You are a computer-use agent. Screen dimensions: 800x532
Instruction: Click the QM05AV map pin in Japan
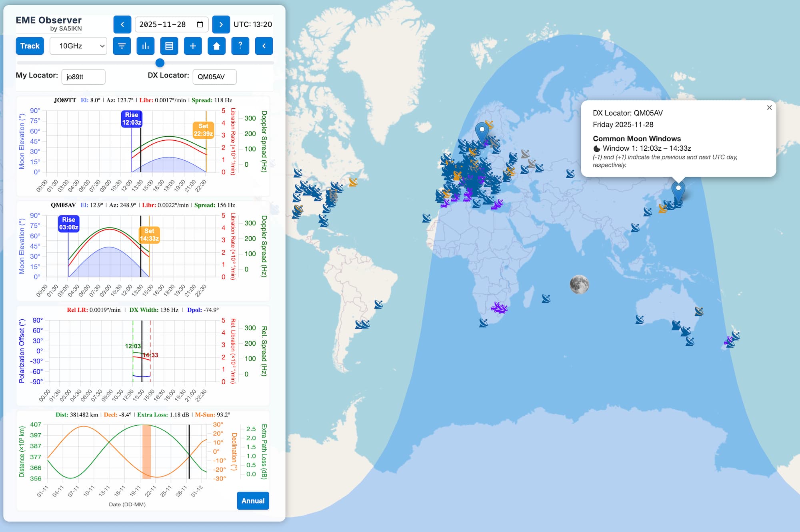click(678, 190)
